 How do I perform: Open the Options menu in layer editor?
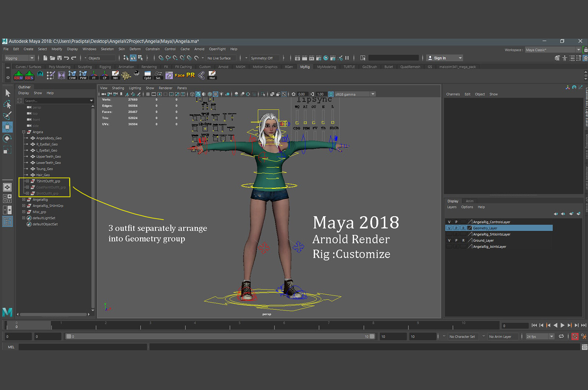pos(467,207)
